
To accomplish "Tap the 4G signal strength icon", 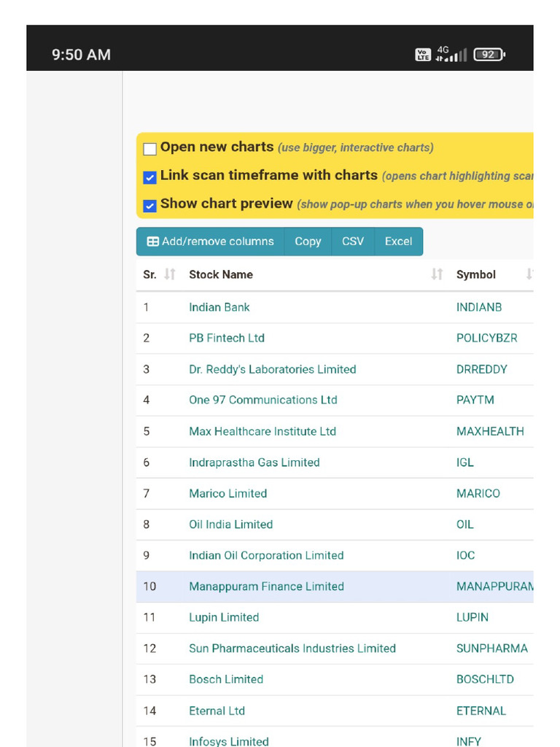I will (x=451, y=55).
